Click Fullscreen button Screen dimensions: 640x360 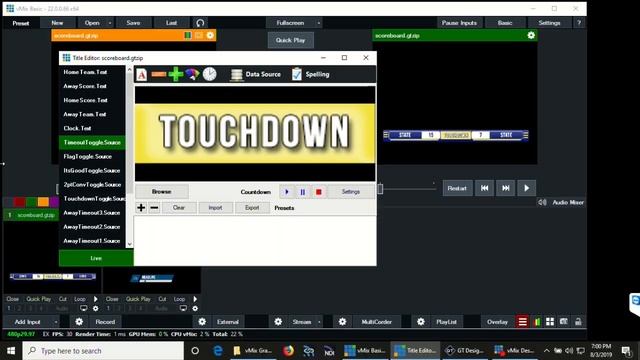pyautogui.click(x=290, y=23)
